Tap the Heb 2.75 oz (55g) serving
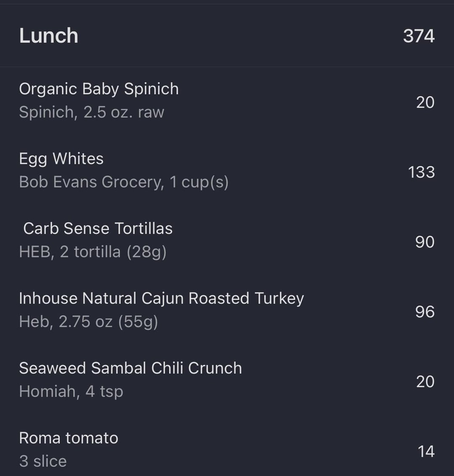This screenshot has height=476, width=454. point(88,322)
